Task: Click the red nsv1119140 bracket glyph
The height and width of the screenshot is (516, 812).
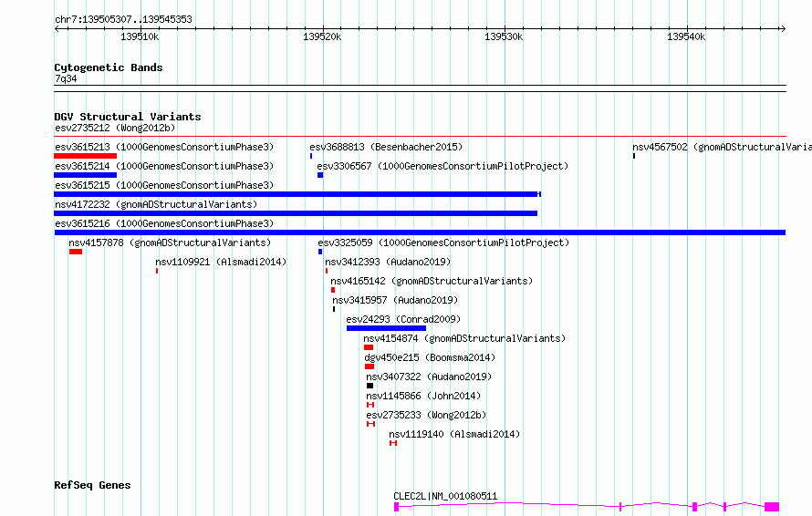Action: pyautogui.click(x=393, y=443)
